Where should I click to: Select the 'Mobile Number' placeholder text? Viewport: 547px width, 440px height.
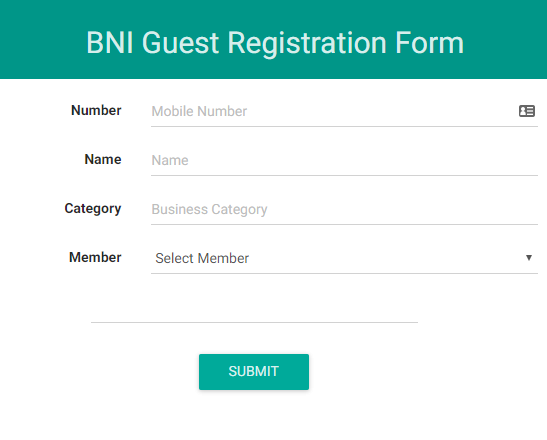[199, 112]
